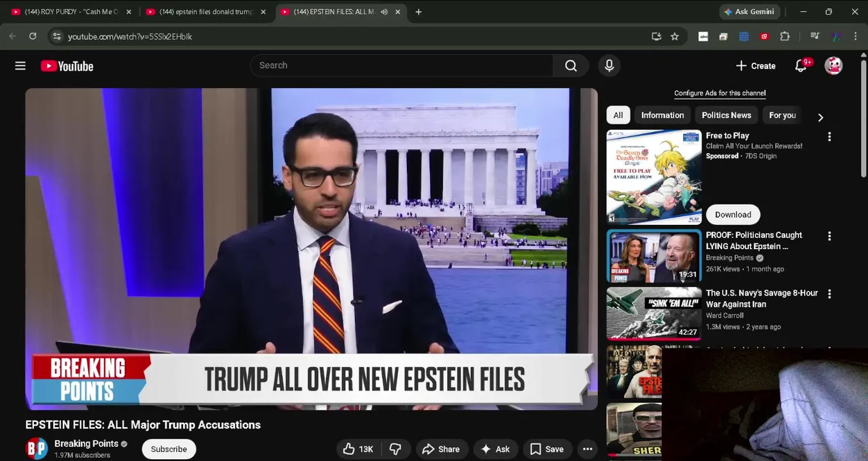Dislike the video with thumbs down
Screen dimensions: 868x461
395,449
